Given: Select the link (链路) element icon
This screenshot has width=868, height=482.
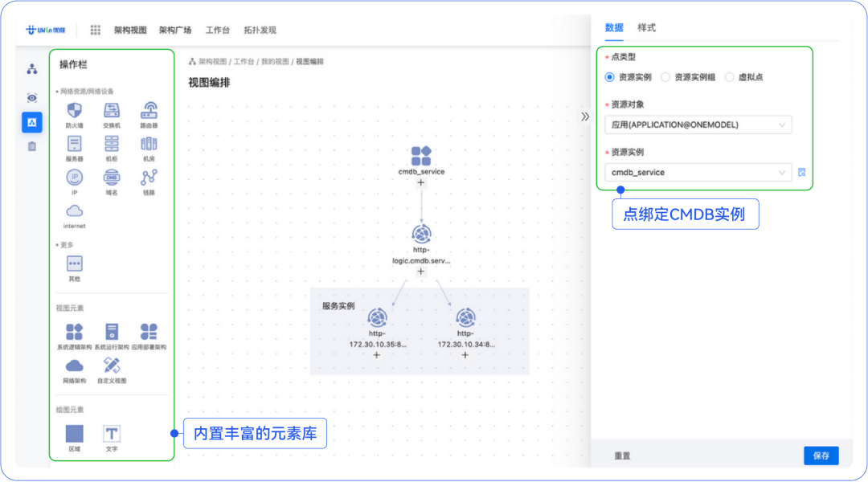Looking at the screenshot, I should pos(149,177).
